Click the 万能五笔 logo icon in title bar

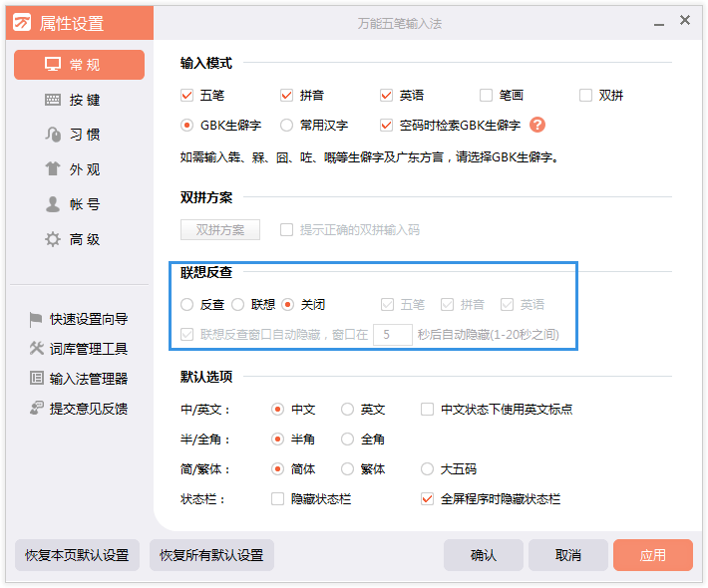(22, 22)
